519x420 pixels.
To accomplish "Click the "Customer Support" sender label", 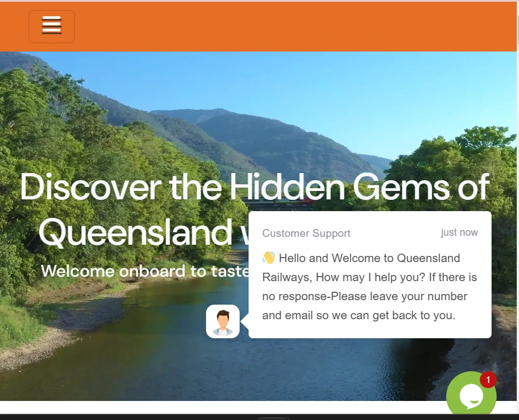I will [306, 234].
